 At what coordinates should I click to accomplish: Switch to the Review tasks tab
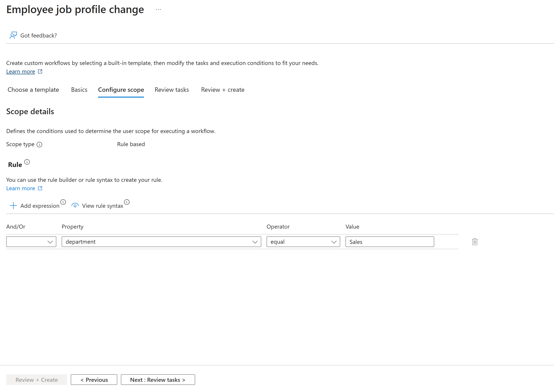click(171, 90)
